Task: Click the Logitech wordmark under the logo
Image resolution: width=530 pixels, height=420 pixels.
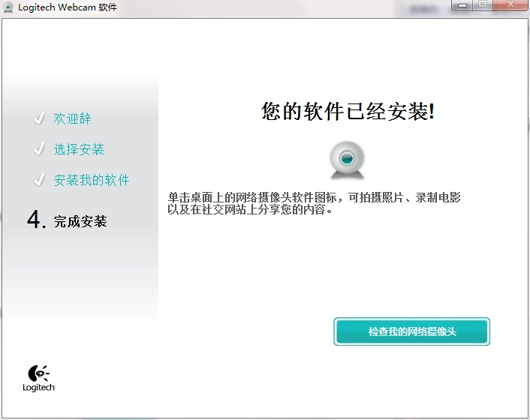Action: (38, 388)
